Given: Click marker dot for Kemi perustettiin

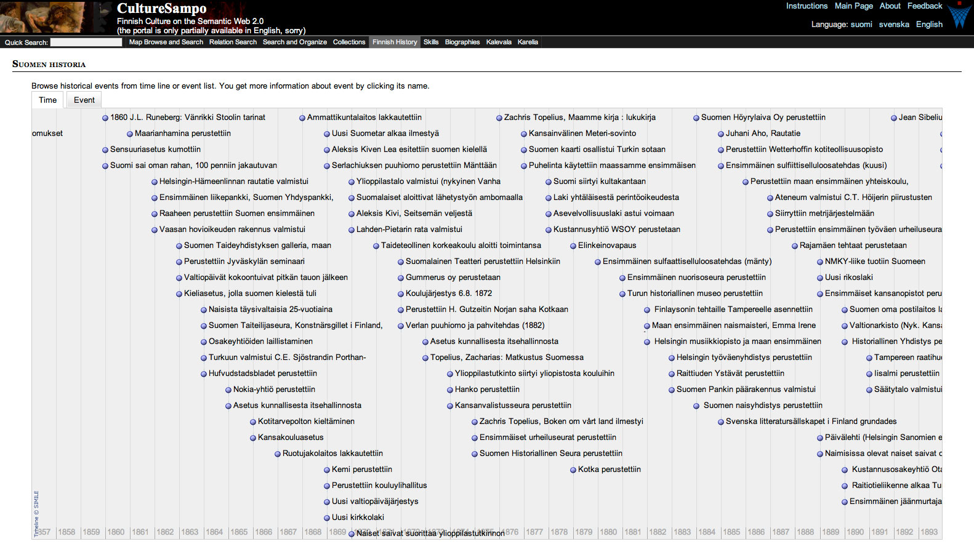Looking at the screenshot, I should [327, 470].
